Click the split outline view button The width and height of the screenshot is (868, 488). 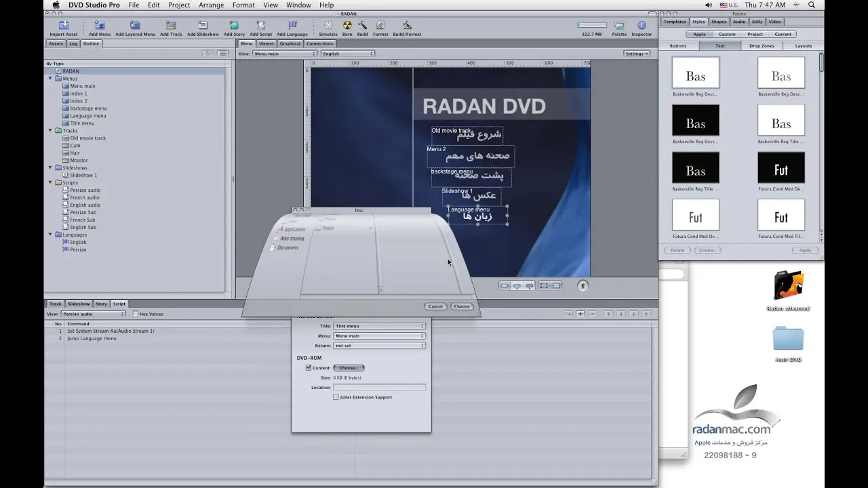pos(222,54)
